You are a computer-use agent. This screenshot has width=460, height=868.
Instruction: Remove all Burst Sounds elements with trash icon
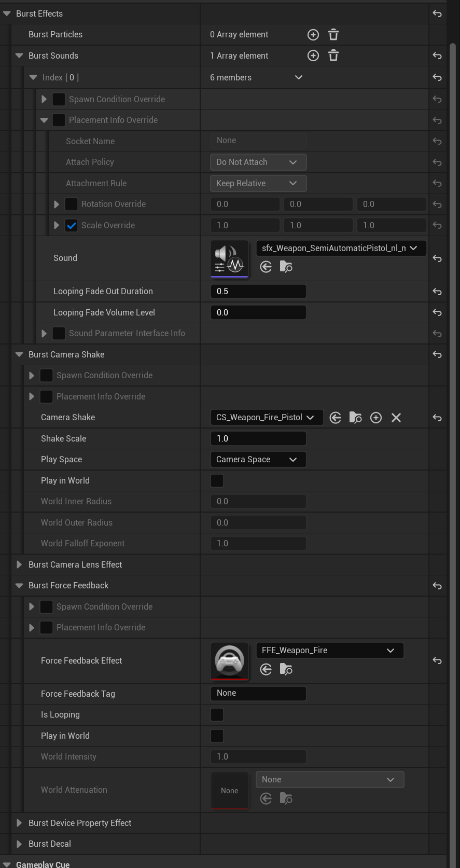pos(333,56)
